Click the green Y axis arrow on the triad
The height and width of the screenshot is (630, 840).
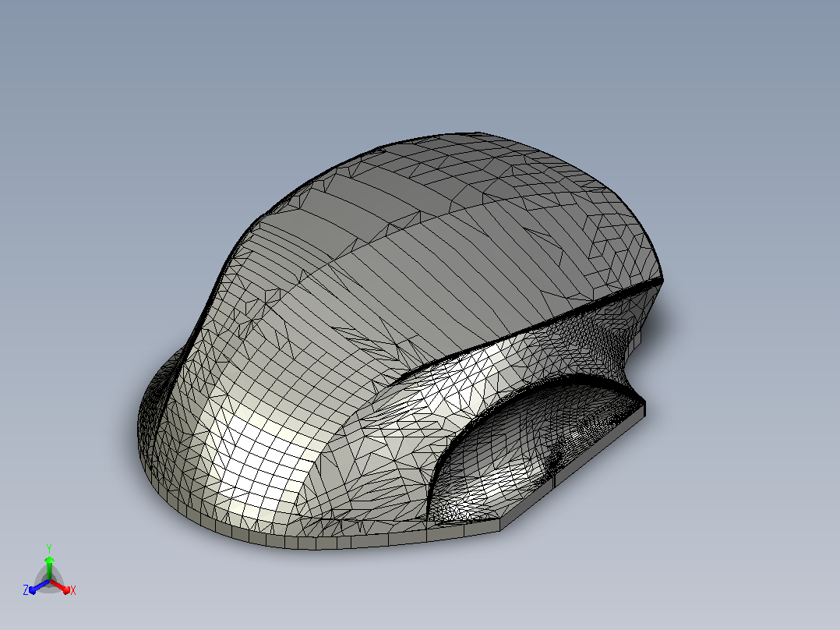coord(49,568)
